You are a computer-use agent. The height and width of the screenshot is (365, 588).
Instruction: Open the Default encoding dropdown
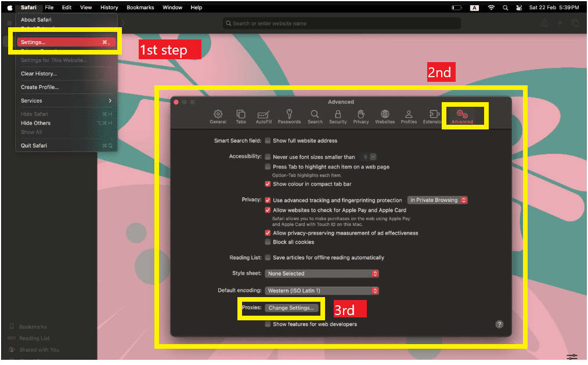[x=321, y=290]
